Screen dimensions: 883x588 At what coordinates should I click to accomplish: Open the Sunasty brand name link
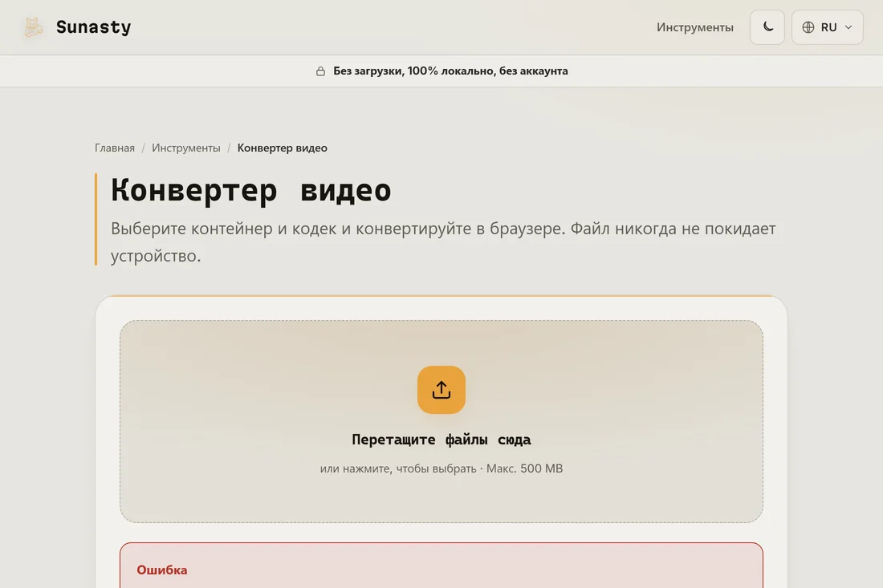[x=93, y=27]
